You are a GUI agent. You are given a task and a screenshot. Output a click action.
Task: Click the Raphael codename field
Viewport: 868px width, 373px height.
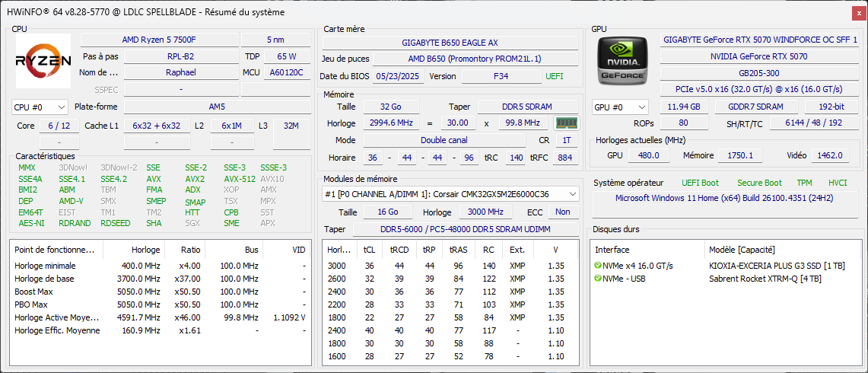pyautogui.click(x=180, y=72)
